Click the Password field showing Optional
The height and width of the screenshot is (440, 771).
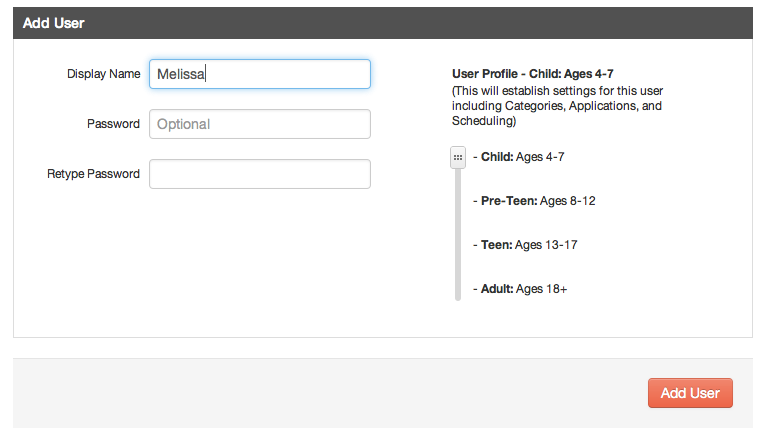[260, 124]
